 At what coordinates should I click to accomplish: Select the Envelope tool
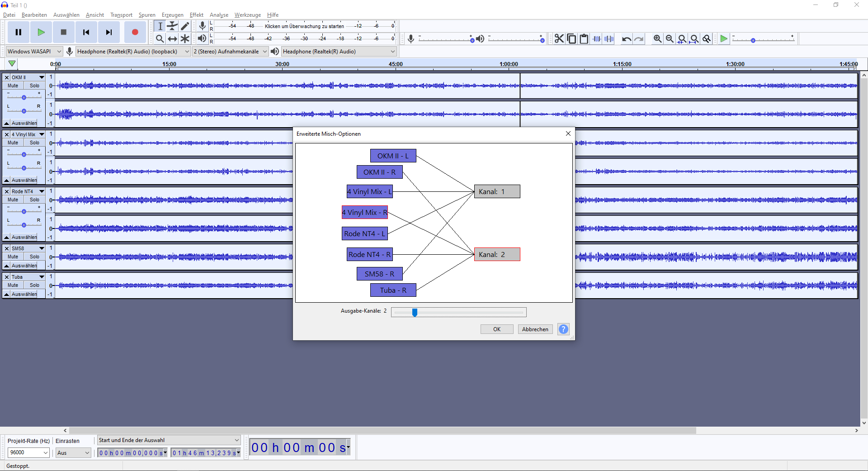click(x=172, y=26)
